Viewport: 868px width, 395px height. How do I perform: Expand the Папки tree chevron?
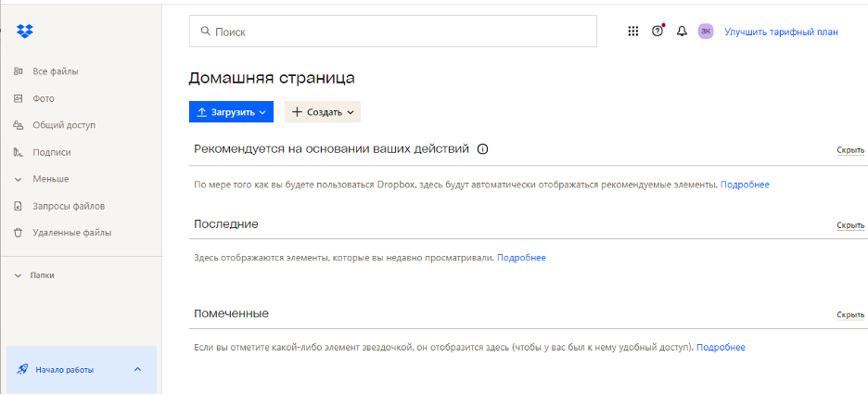18,275
